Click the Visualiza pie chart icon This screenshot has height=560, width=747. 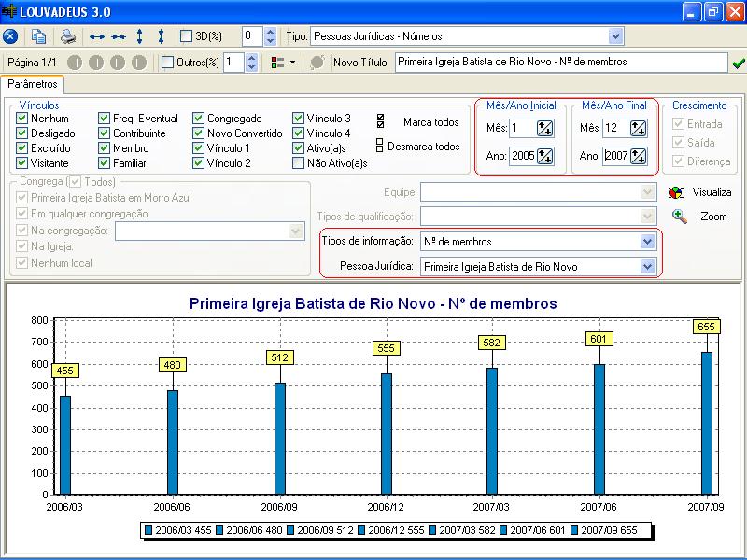[676, 192]
